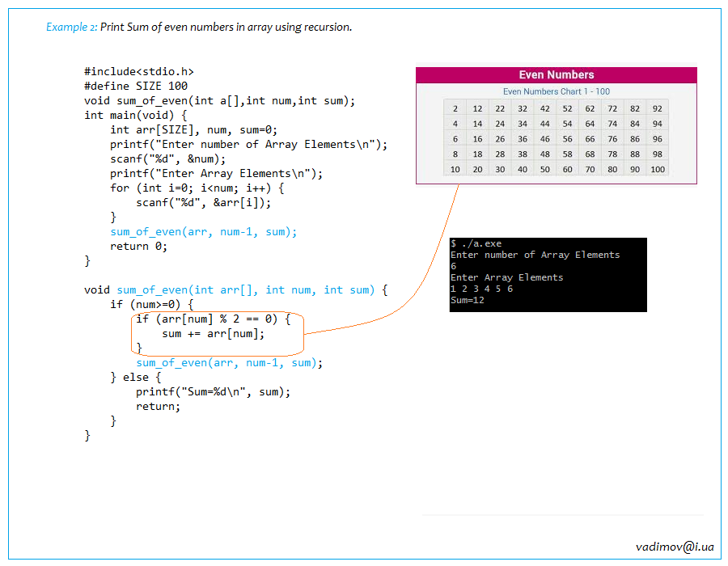Image resolution: width=728 pixels, height=566 pixels.
Task: Click the "Even Numbers" chart banner
Action: 557,74
